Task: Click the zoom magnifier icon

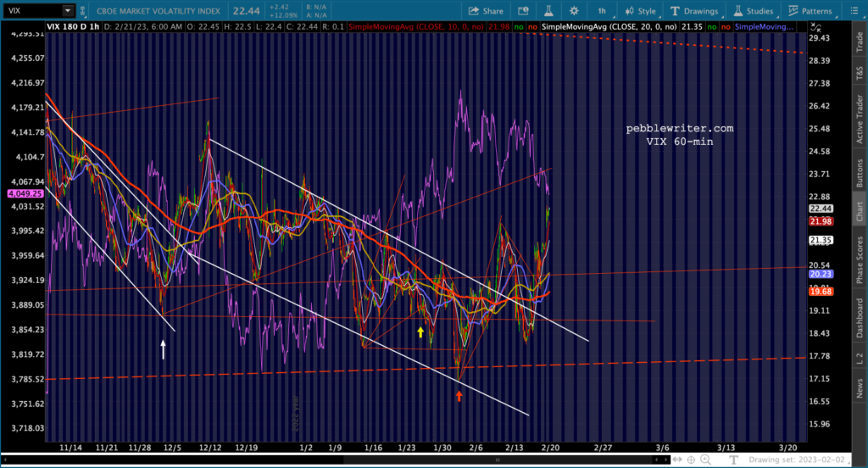Action: point(706,460)
